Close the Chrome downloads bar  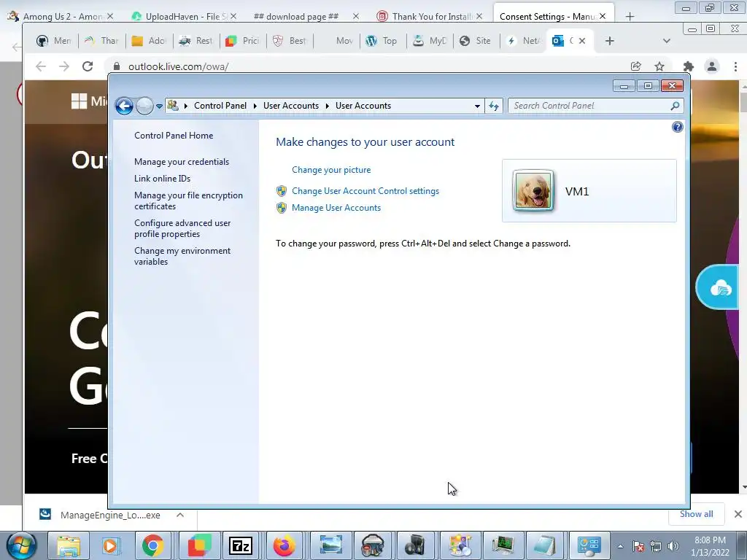point(738,514)
